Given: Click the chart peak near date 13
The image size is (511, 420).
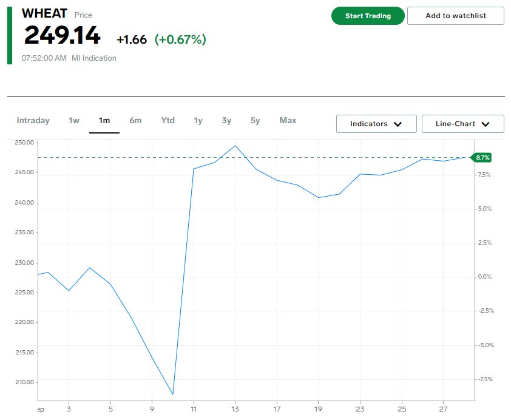Looking at the screenshot, I should tap(235, 146).
